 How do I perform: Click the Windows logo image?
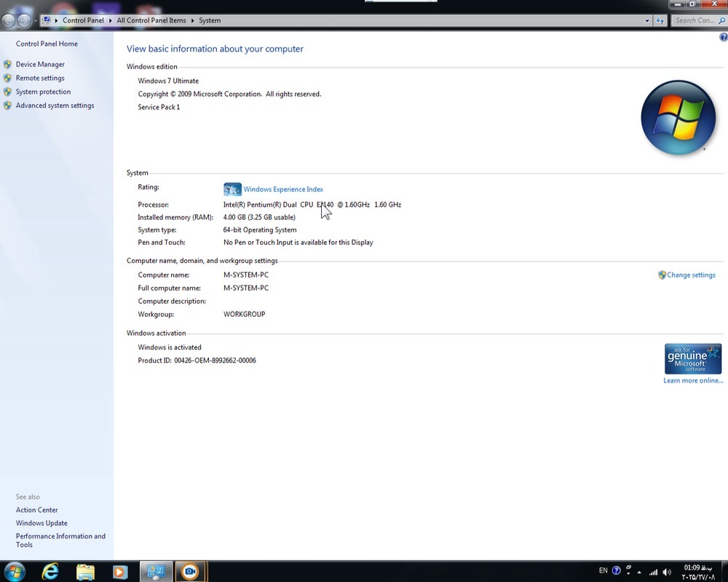click(x=678, y=117)
